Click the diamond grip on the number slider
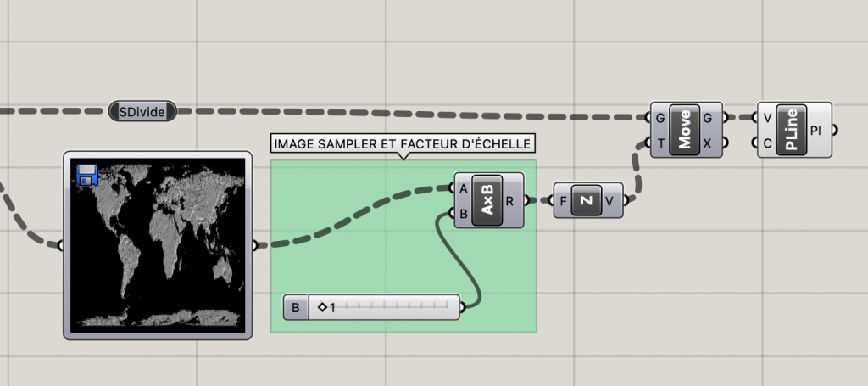This screenshot has width=868, height=386. pyautogui.click(x=322, y=306)
